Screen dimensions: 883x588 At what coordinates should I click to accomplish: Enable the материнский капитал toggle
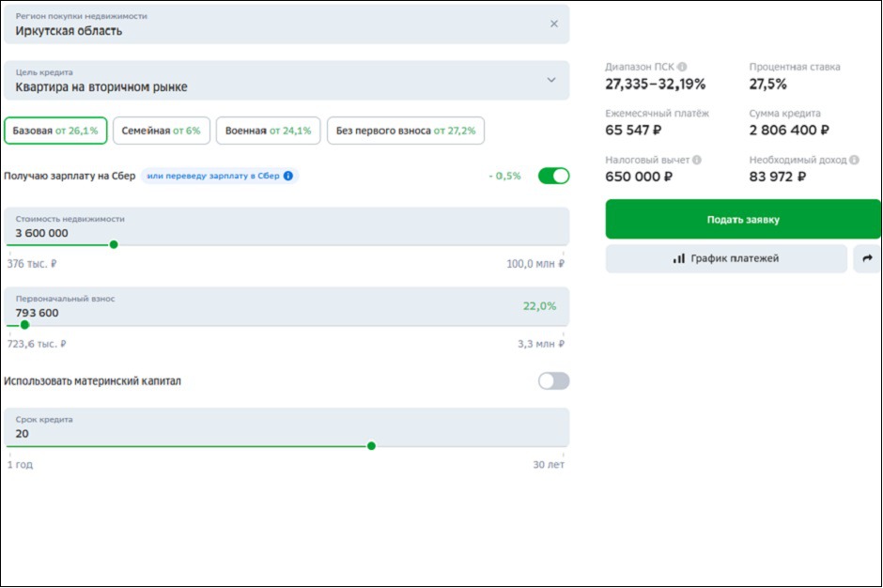click(x=553, y=381)
